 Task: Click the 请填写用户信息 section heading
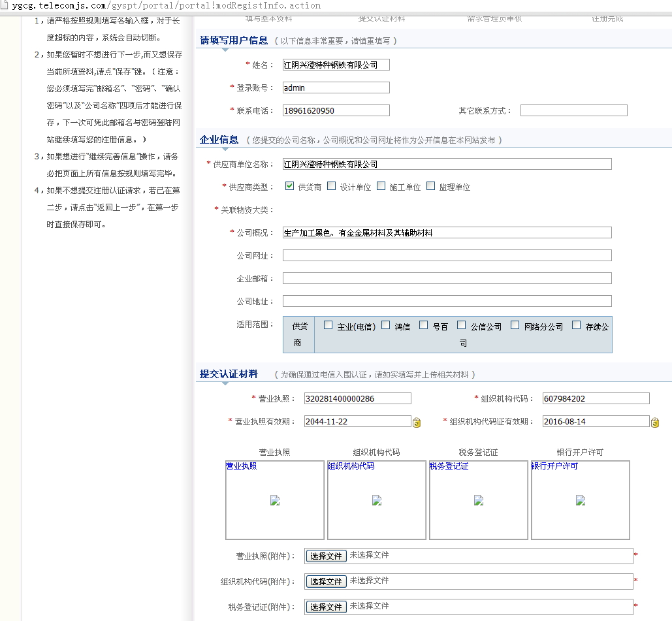click(x=234, y=40)
